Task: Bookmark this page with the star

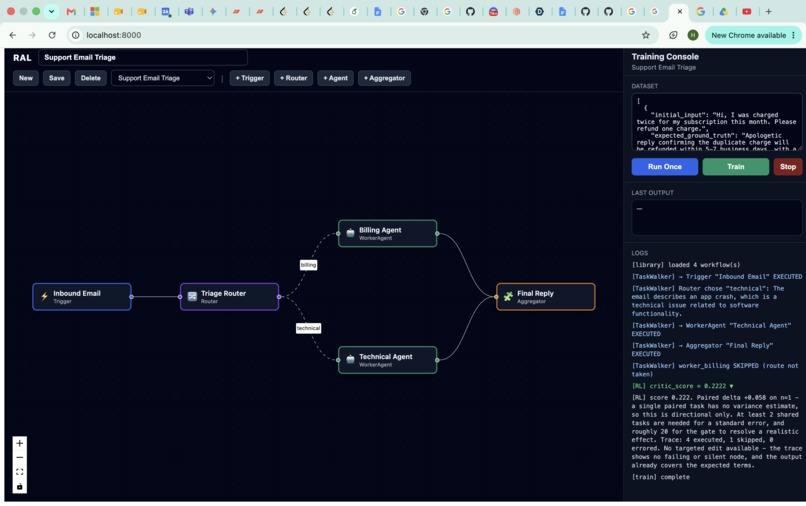Action: point(646,35)
